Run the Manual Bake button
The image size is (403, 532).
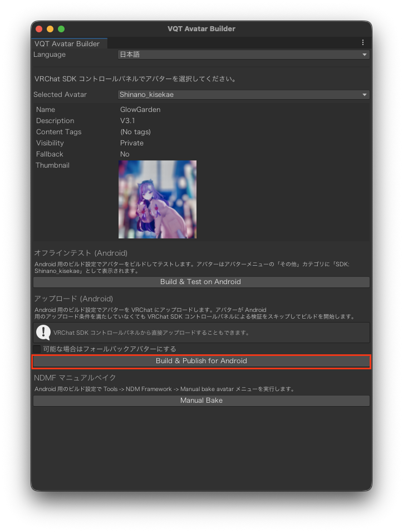tap(201, 401)
